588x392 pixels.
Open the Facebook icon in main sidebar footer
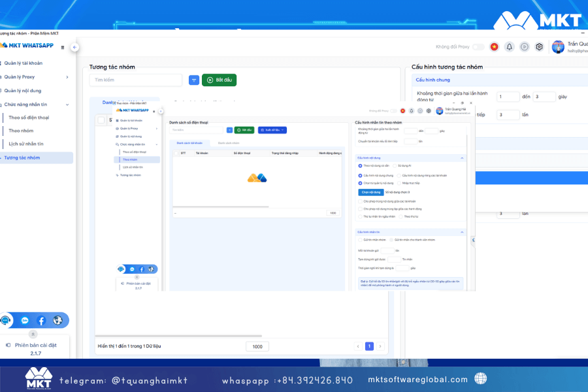41,320
